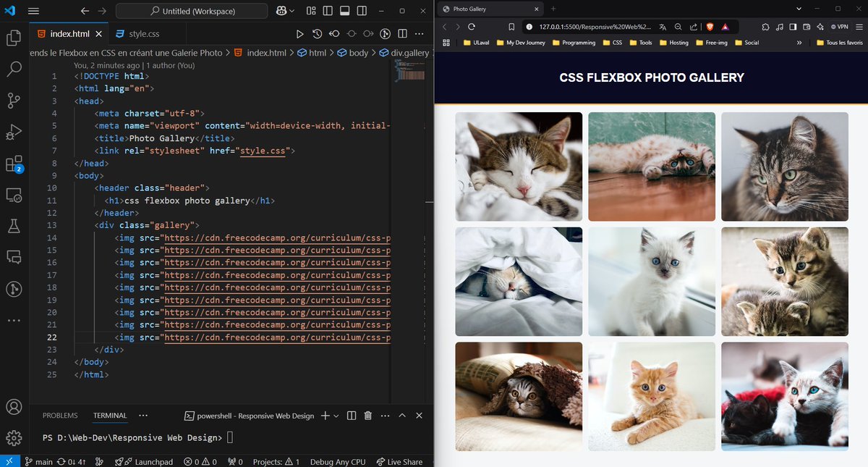Image resolution: width=868 pixels, height=467 pixels.
Task: Select the Photo Gallery browser tab
Action: pyautogui.click(x=492, y=9)
